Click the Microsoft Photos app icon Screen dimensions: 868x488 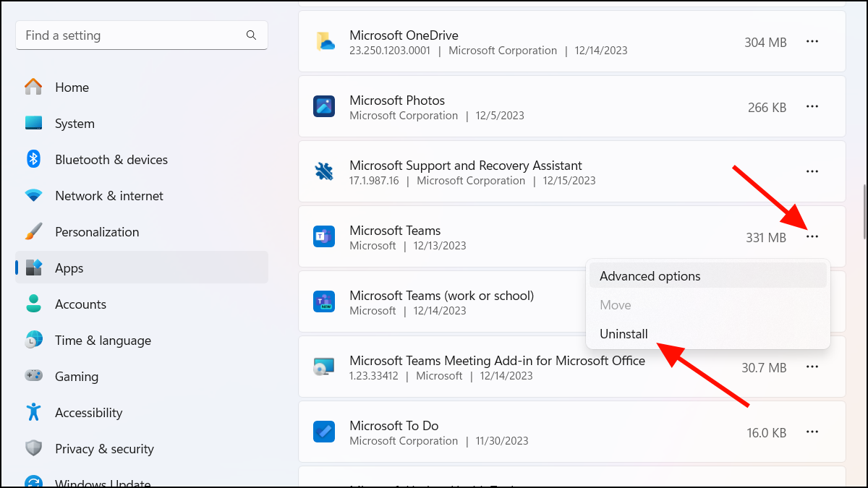(x=324, y=106)
